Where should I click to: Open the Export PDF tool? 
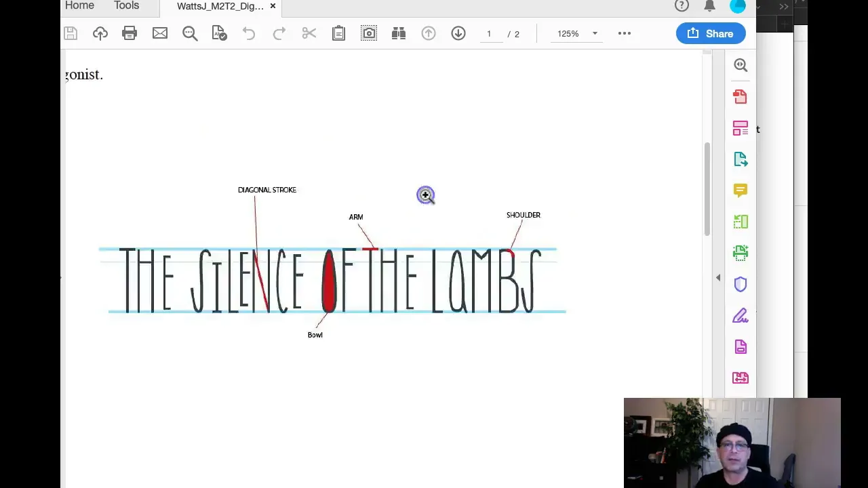click(x=741, y=159)
